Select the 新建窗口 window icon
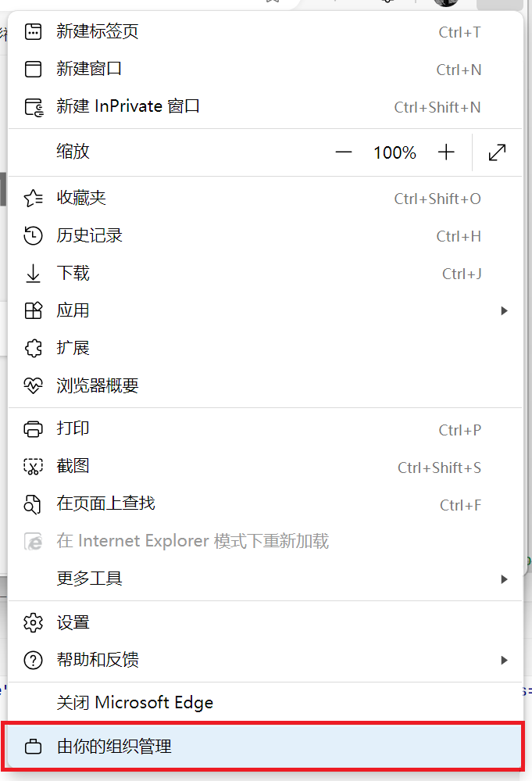Screen dimensions: 532x781 coord(33,69)
